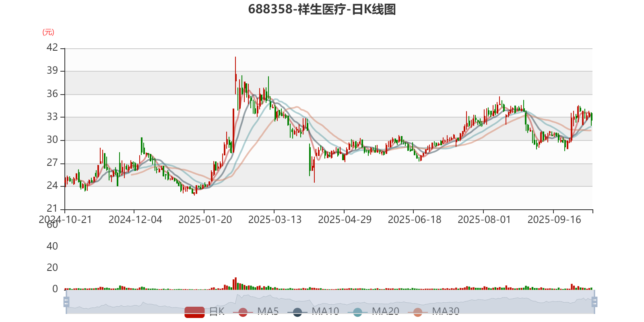Click the 2025-03-13 date label
Viewport: 644px width, 322px height.
click(x=275, y=219)
